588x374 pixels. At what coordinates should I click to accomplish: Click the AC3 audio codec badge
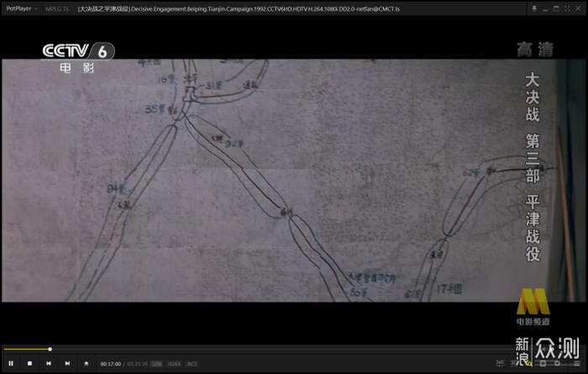pyautogui.click(x=192, y=364)
